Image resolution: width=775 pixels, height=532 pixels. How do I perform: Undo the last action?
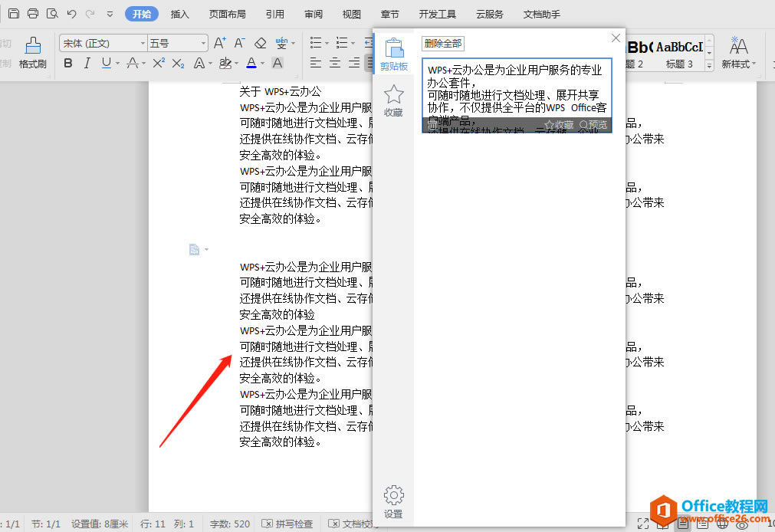71,14
